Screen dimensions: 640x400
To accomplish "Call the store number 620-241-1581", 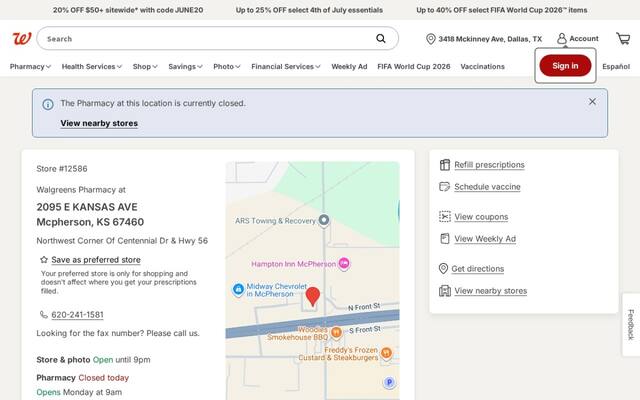I will 77,315.
